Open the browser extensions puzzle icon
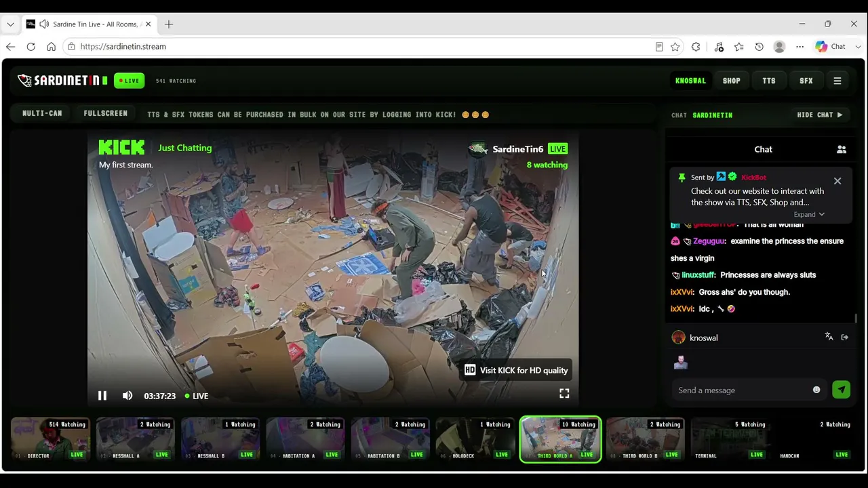868x488 pixels. (x=696, y=47)
